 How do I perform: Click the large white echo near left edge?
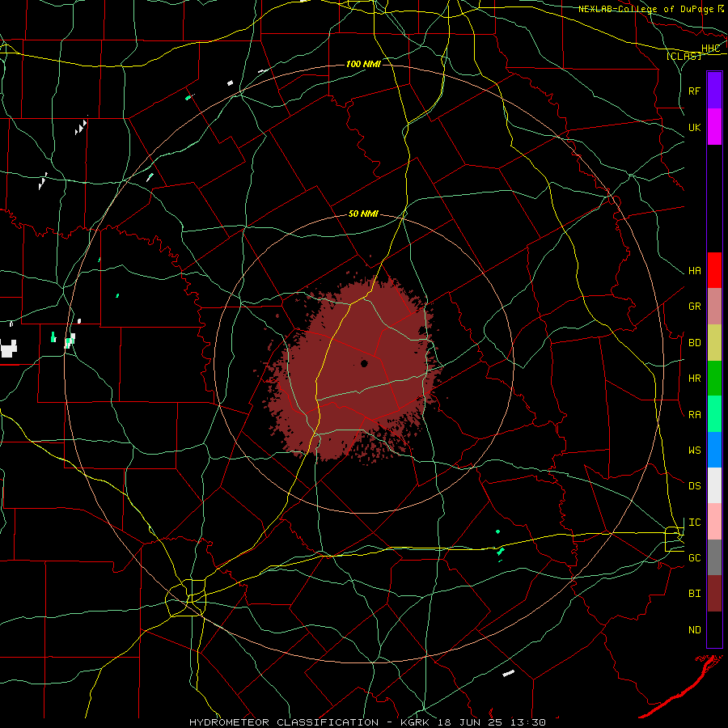[x=8, y=348]
